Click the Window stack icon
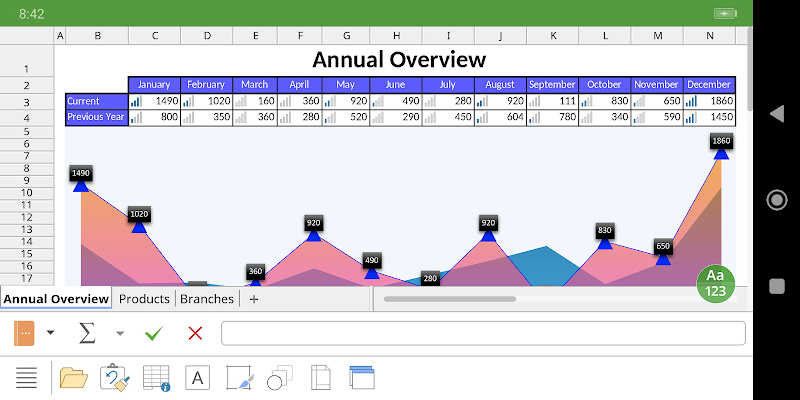Viewport: 800px width, 400px height. click(x=362, y=378)
